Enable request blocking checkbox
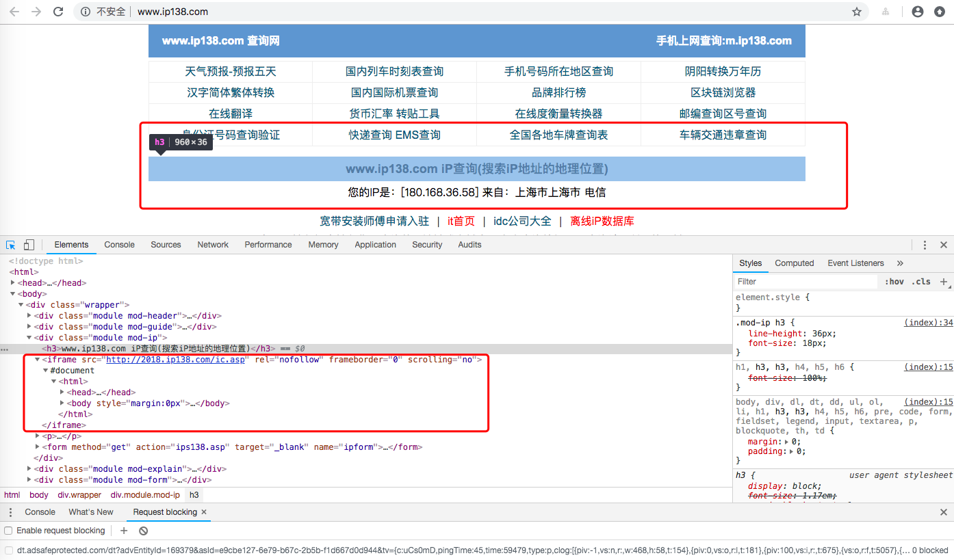This screenshot has width=954, height=560. (x=8, y=531)
